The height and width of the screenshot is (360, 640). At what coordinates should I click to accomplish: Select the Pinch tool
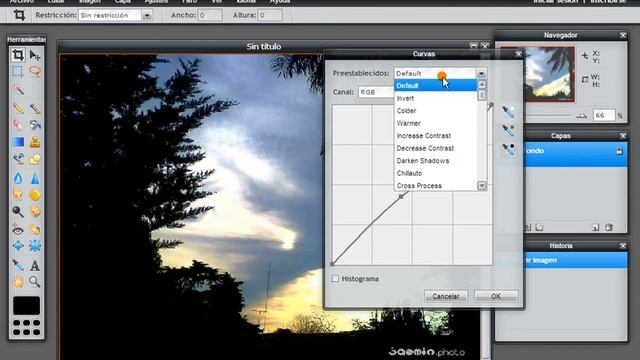pos(35,246)
